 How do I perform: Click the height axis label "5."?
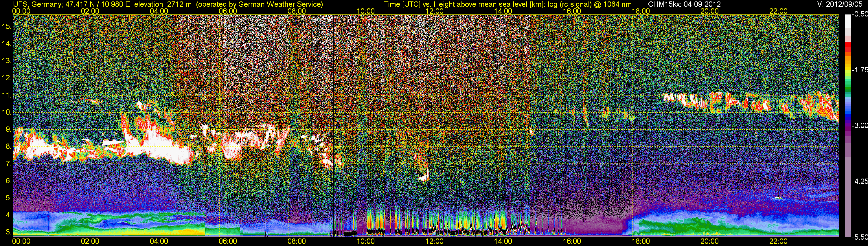9,198
